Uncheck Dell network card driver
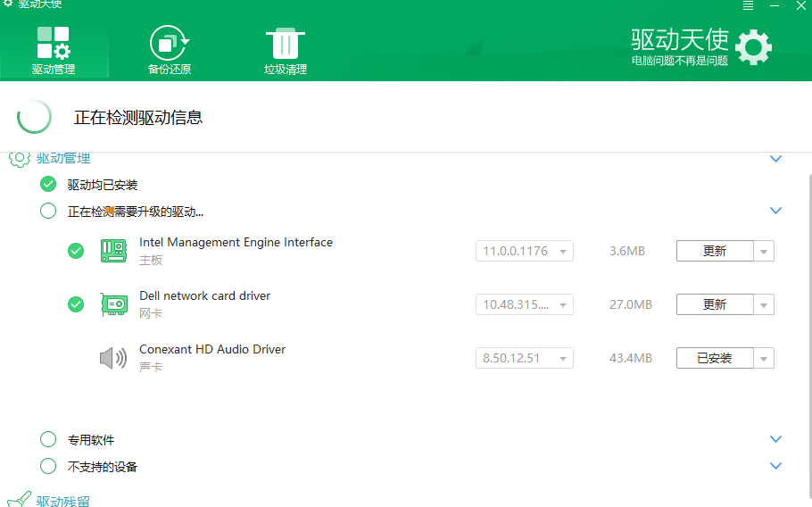 [76, 304]
